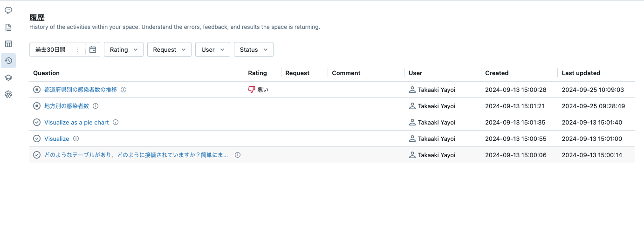Click created time 2024-09-13 15:00:06
The image size is (644, 243).
[x=516, y=155]
